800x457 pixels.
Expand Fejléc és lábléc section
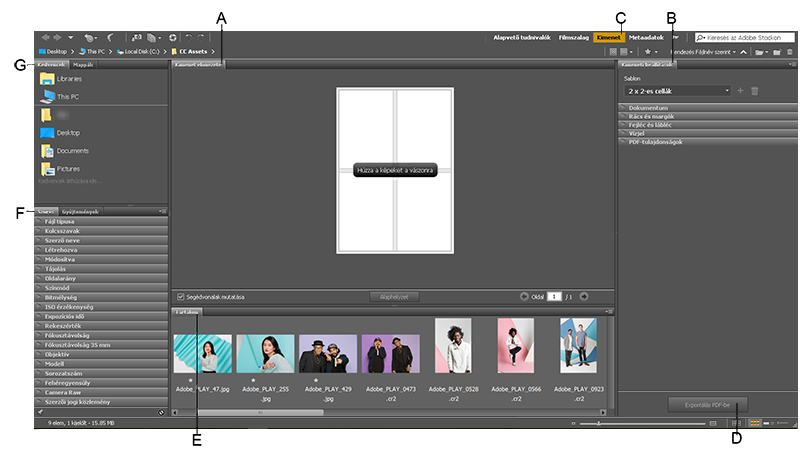pyautogui.click(x=708, y=125)
